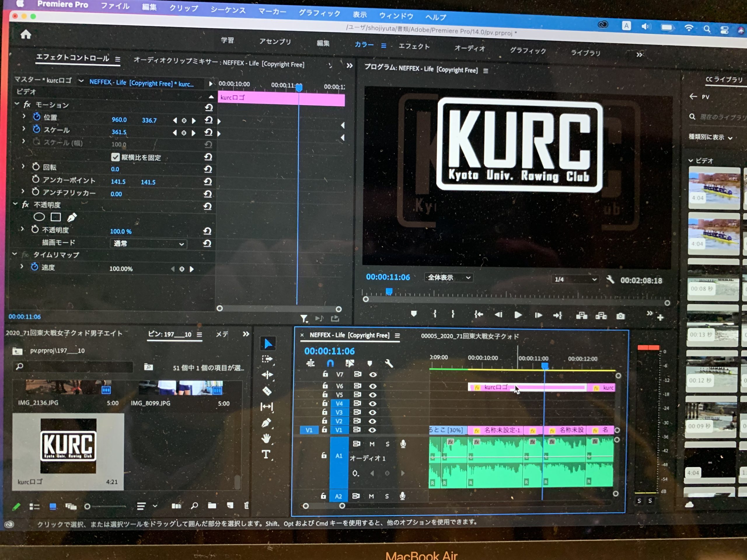This screenshot has height=560, width=747.
Task: Select the Slip tool
Action: pyautogui.click(x=266, y=407)
